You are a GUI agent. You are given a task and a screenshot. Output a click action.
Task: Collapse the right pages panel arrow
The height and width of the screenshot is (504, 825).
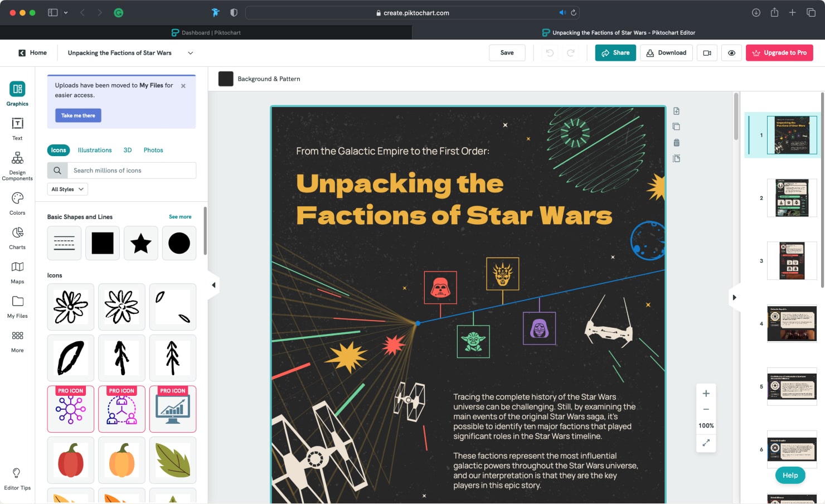[734, 297]
